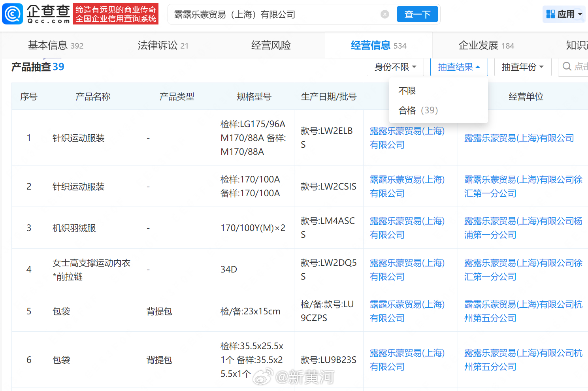Clear the search box with the x icon

[384, 14]
